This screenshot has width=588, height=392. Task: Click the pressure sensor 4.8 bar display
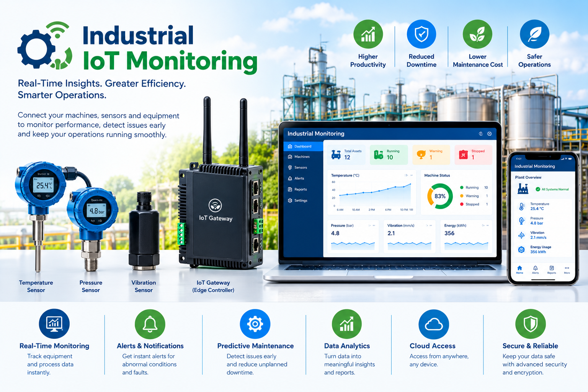pos(96,211)
